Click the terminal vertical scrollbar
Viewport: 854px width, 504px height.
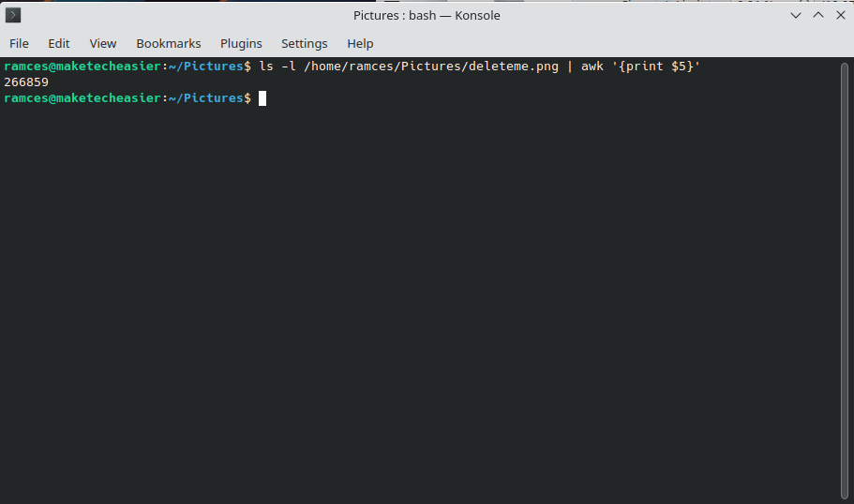coord(845,281)
